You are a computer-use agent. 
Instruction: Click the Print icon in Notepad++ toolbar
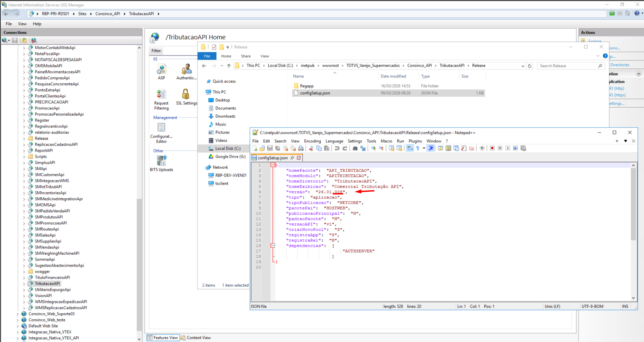point(301,148)
